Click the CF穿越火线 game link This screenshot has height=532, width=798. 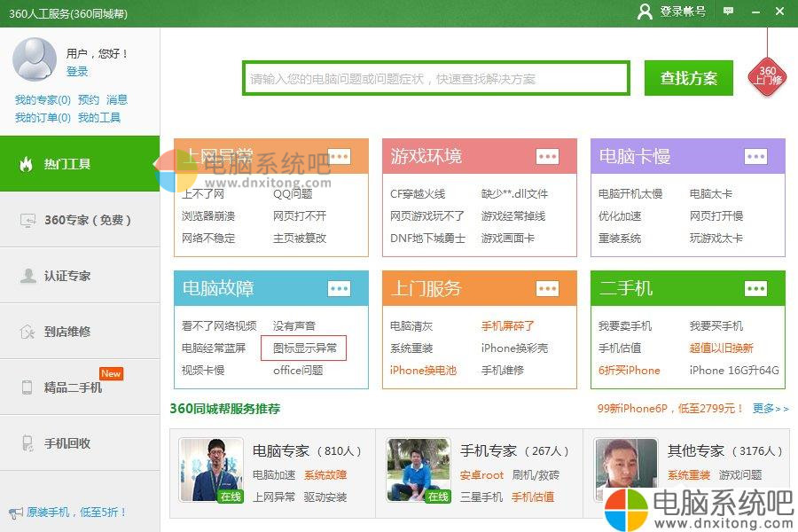[x=418, y=194]
